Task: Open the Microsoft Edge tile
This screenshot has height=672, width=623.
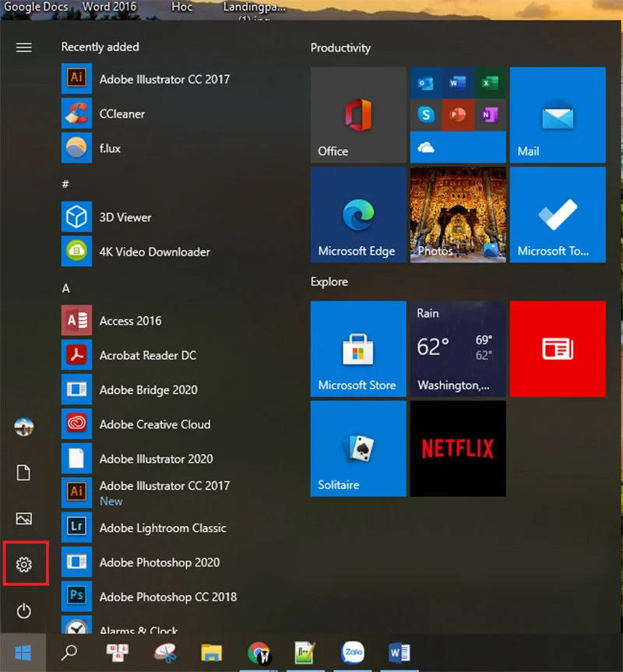Action: pyautogui.click(x=358, y=215)
